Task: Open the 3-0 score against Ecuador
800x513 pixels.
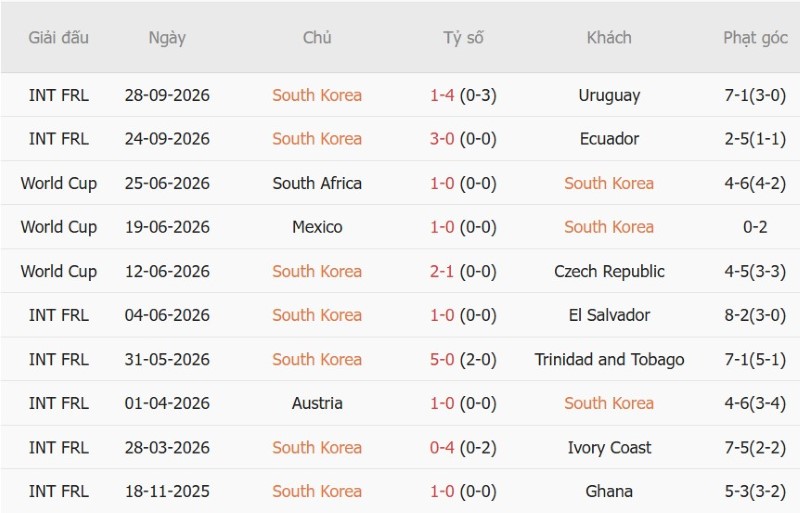Action: [441, 139]
